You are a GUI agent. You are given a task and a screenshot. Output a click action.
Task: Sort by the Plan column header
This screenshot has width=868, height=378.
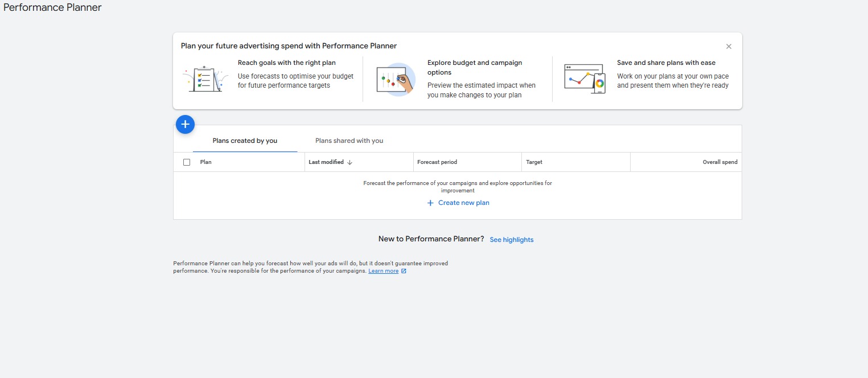(x=205, y=162)
